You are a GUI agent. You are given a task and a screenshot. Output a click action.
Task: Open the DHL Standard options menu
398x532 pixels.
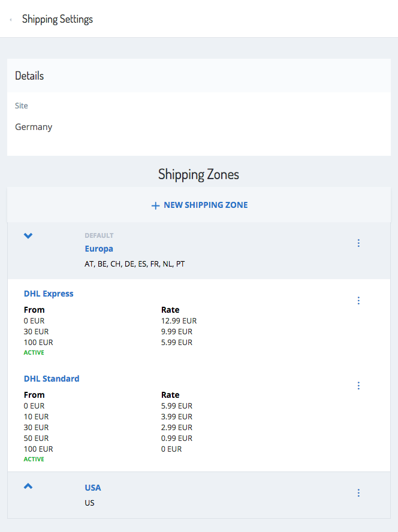(x=358, y=385)
